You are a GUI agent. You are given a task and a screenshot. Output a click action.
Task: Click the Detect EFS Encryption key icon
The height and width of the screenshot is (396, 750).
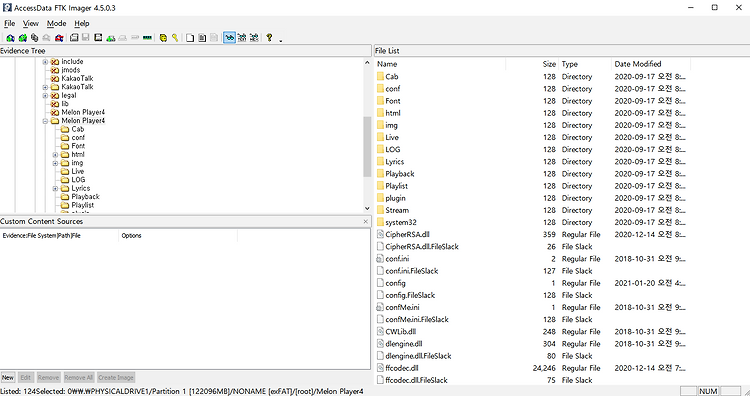[175, 38]
